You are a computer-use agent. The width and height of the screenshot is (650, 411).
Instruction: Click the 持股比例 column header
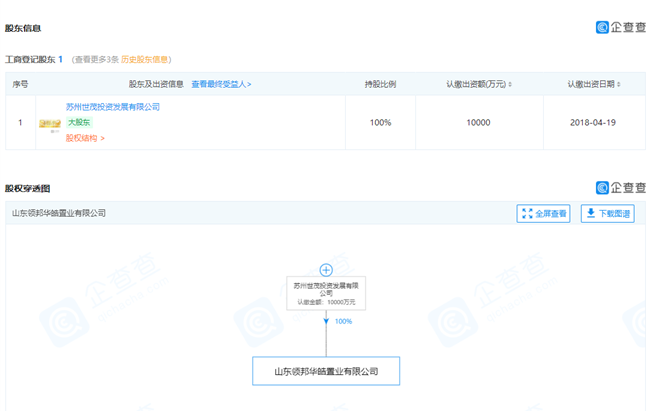click(x=380, y=85)
